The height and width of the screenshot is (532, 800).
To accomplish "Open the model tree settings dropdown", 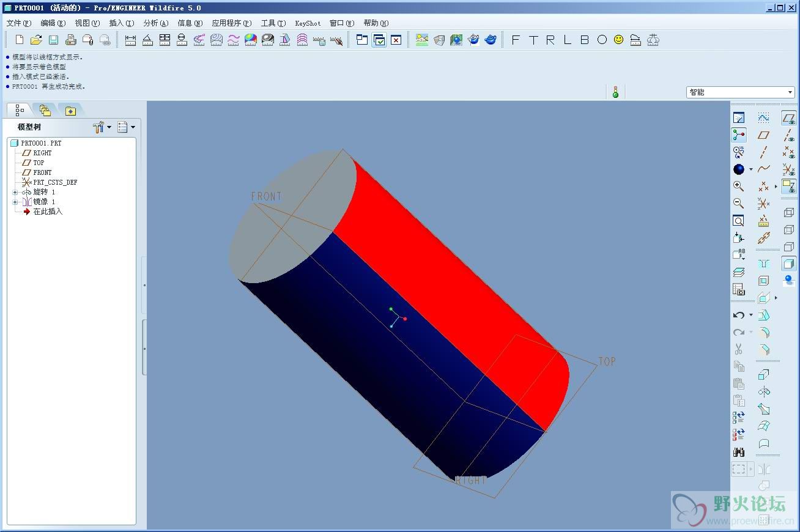I will pos(102,127).
